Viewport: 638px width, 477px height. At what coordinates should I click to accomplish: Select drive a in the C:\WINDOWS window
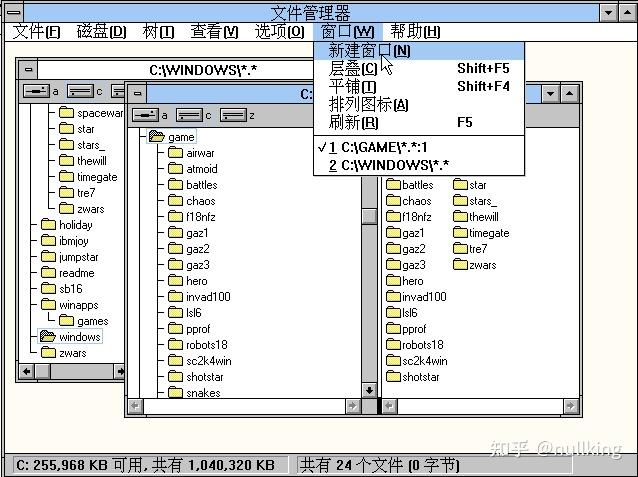click(x=36, y=91)
